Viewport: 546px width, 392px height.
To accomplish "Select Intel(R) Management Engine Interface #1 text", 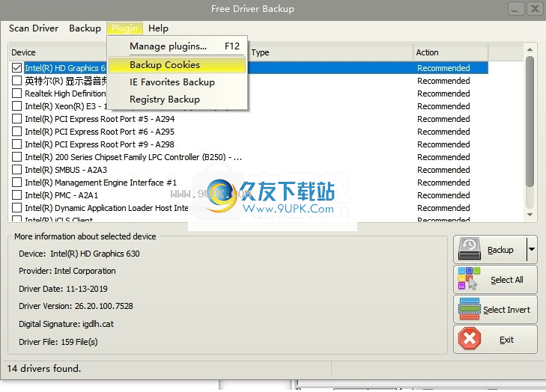I will point(100,183).
